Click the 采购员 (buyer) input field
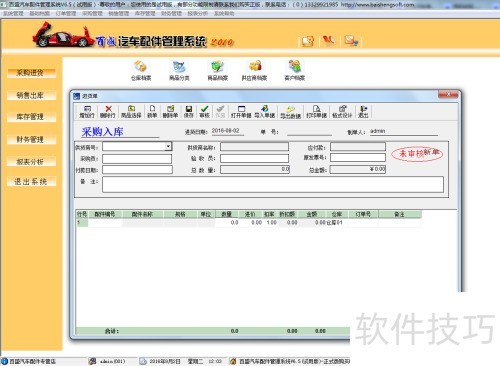 click(x=137, y=159)
